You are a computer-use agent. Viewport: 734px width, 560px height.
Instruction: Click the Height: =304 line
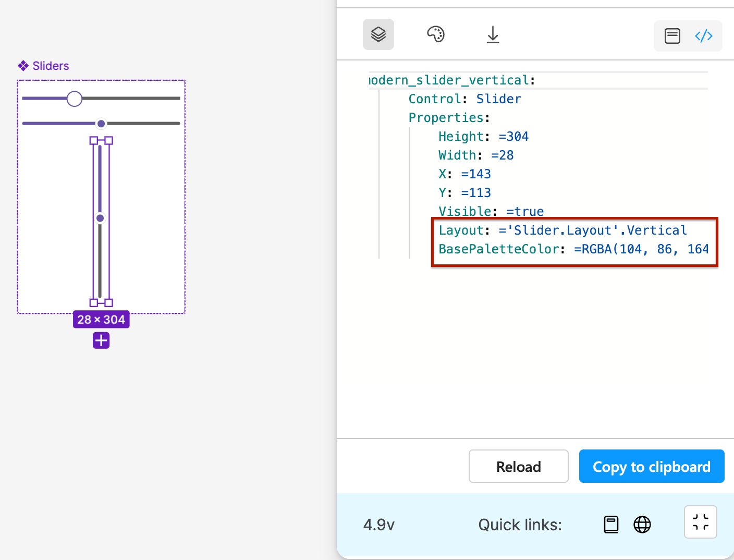[x=483, y=137]
